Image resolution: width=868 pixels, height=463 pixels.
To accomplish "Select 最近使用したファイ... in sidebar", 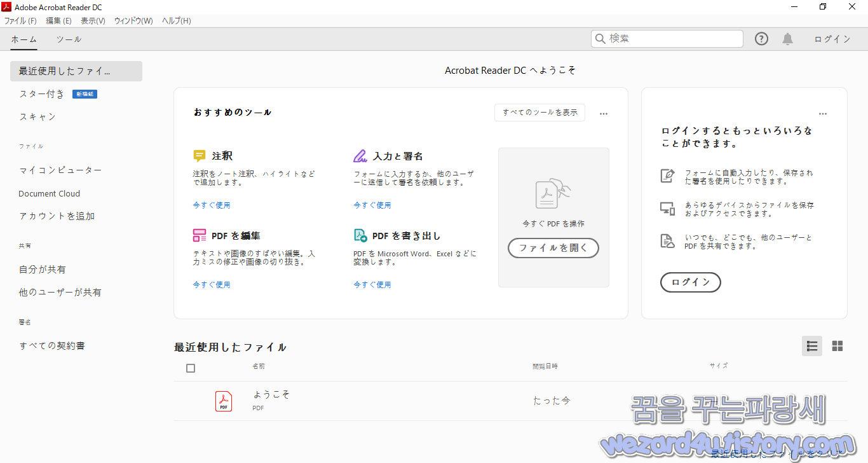I will (76, 71).
